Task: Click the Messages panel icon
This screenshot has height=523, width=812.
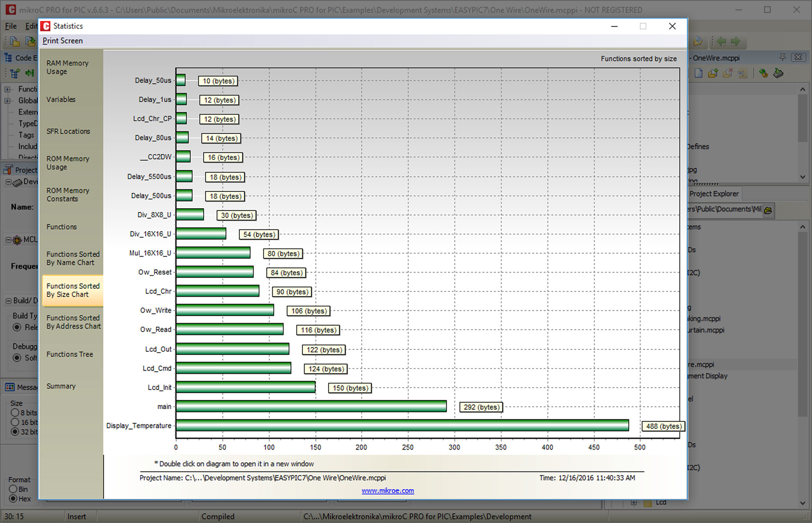Action: (10, 387)
